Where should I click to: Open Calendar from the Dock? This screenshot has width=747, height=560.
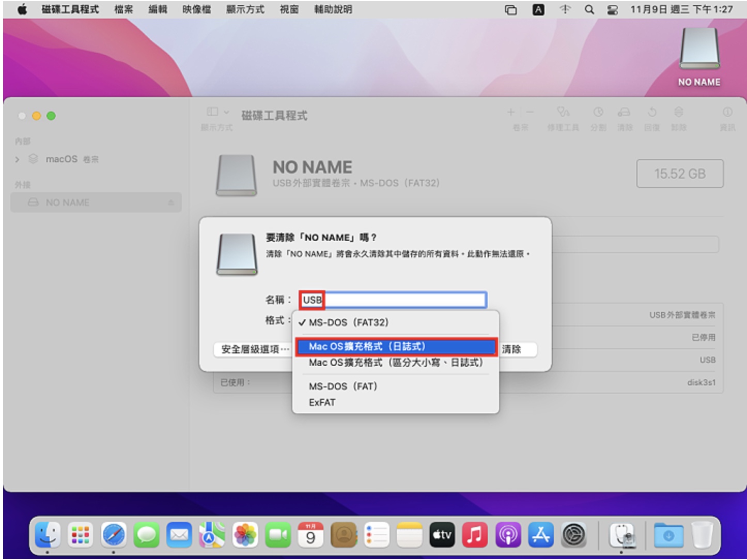(x=311, y=535)
